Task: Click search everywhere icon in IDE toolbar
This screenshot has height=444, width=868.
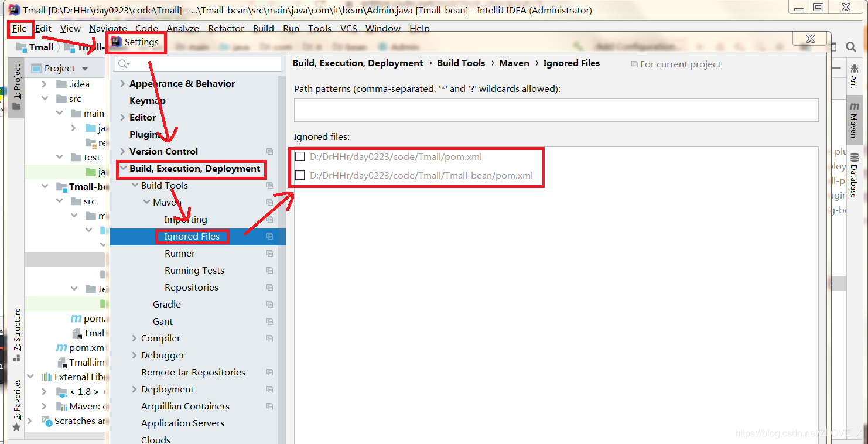Action: (x=850, y=47)
